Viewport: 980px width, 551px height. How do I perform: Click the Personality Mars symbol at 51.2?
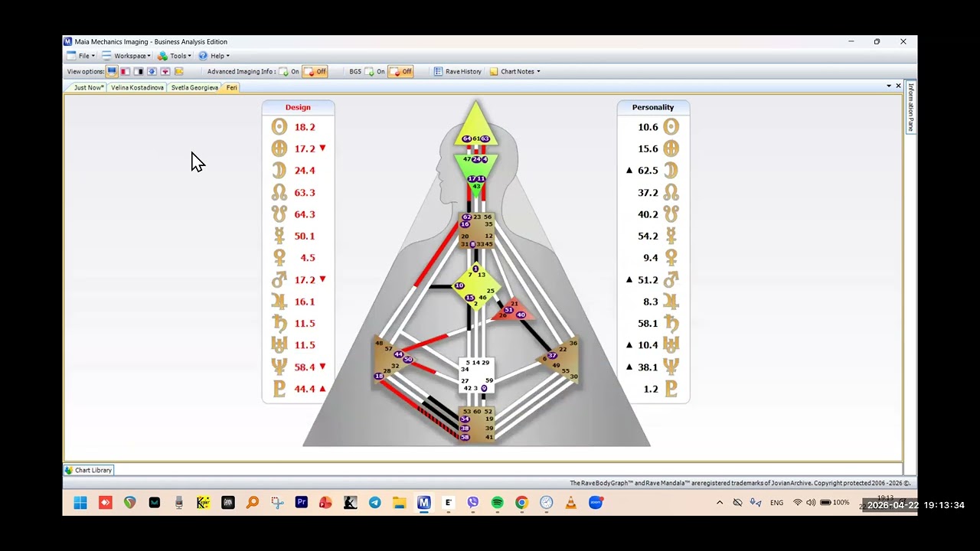pos(671,279)
